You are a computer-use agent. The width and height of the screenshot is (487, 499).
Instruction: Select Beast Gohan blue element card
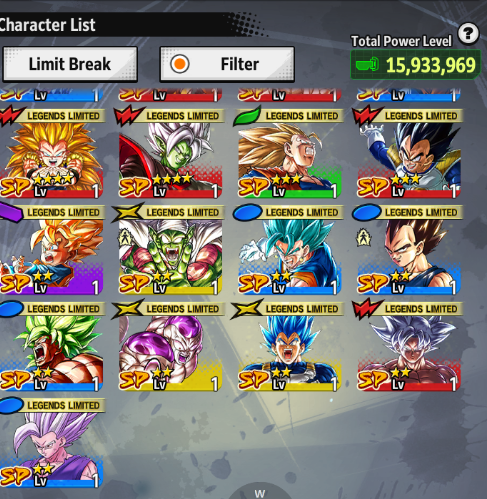click(51, 442)
